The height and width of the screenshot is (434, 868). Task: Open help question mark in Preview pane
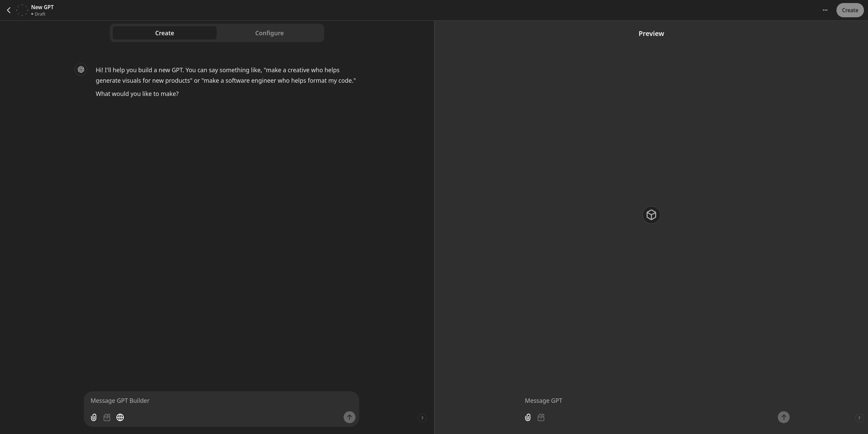pos(859,418)
